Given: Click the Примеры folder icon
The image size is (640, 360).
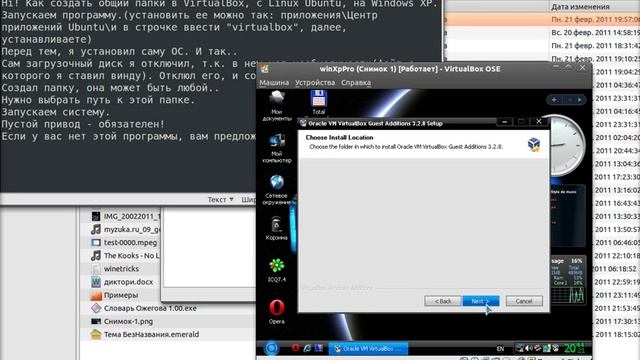Looking at the screenshot, I should point(96,295).
